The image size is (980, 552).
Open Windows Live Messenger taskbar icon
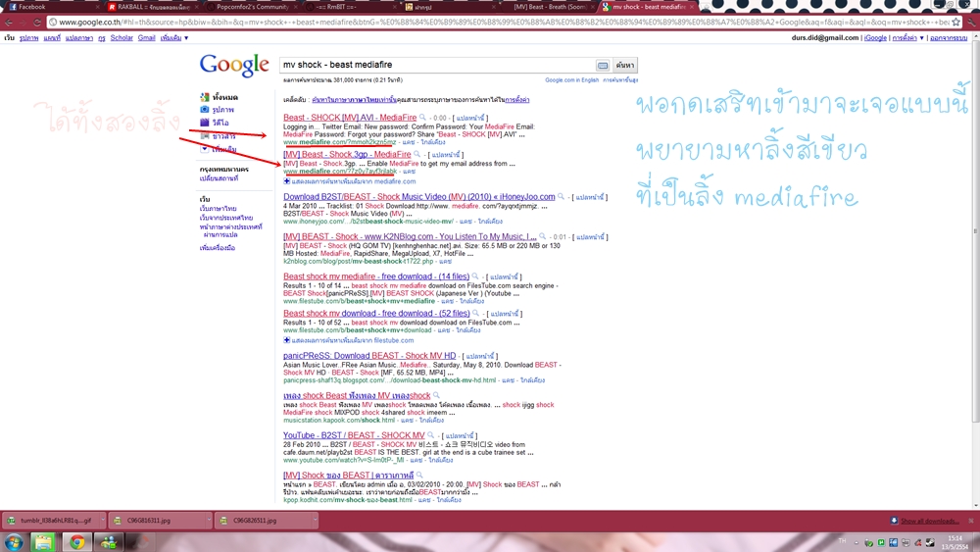pos(109,542)
